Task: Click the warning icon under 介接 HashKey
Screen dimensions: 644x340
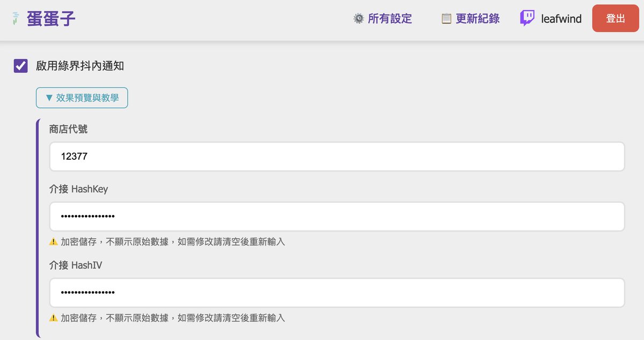Action: 53,241
